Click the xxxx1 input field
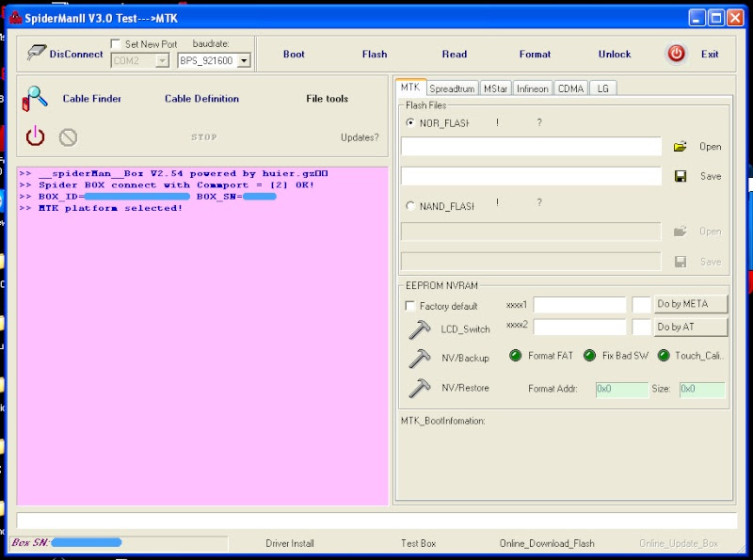Image resolution: width=753 pixels, height=560 pixels. 580,305
